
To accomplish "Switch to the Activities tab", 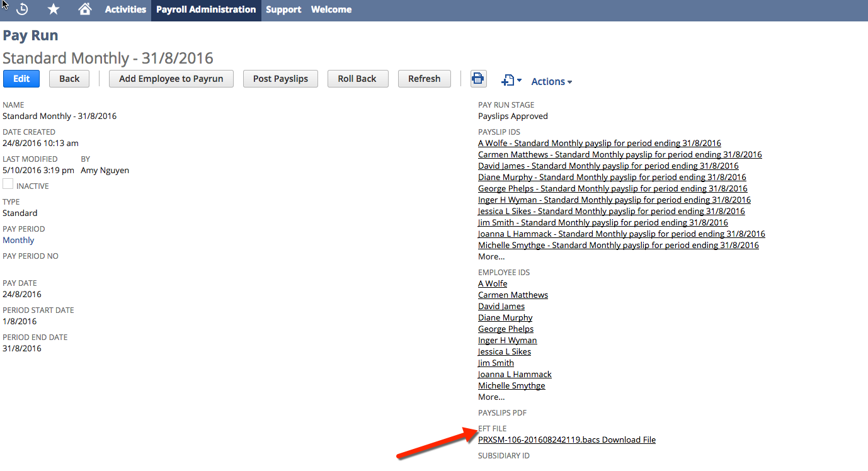I will click(125, 9).
